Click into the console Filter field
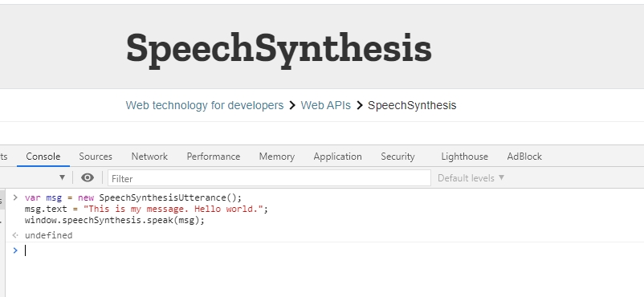The height and width of the screenshot is (297, 644). pyautogui.click(x=270, y=178)
